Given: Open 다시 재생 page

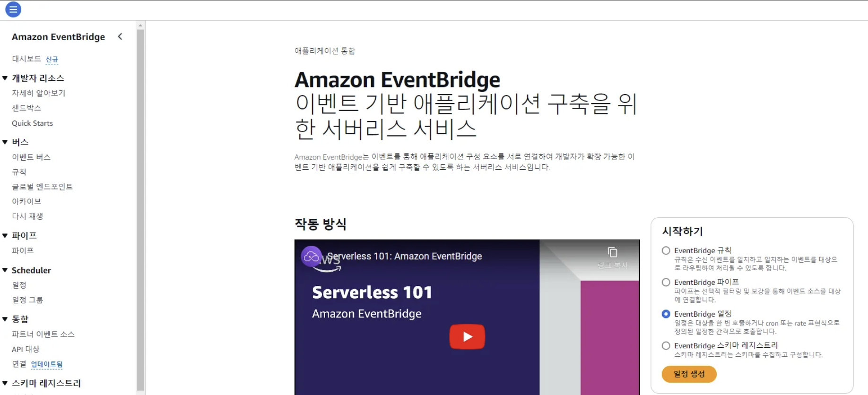Looking at the screenshot, I should [27, 216].
